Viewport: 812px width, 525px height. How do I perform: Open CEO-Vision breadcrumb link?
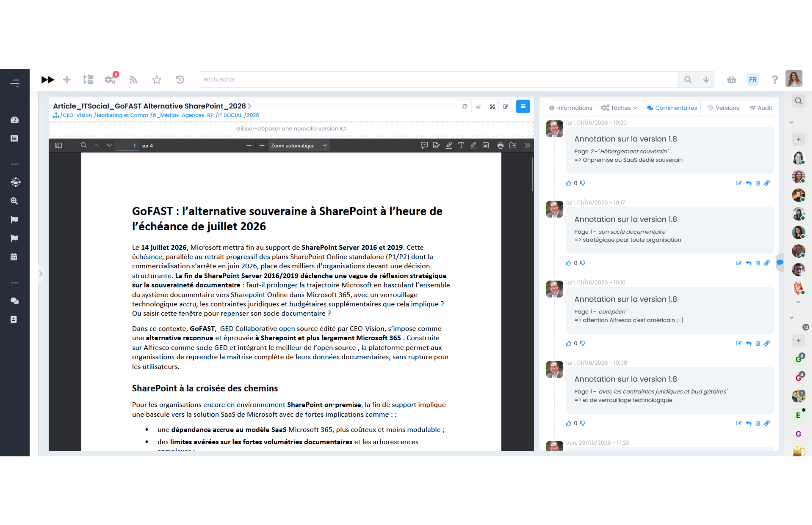click(77, 115)
